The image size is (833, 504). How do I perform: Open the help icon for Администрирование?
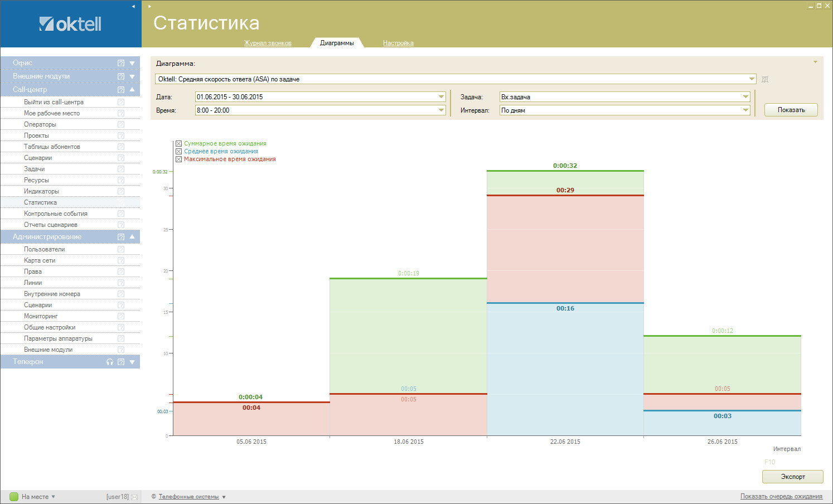(x=121, y=237)
